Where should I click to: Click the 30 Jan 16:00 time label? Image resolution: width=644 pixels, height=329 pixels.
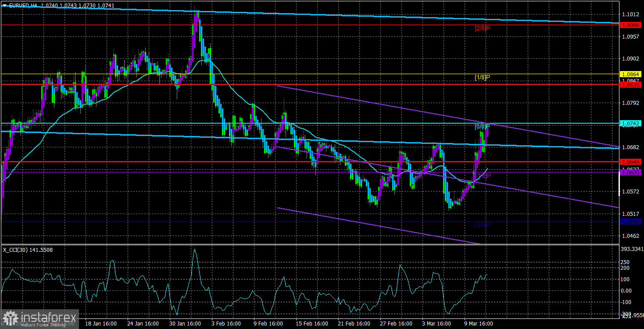pyautogui.click(x=185, y=324)
